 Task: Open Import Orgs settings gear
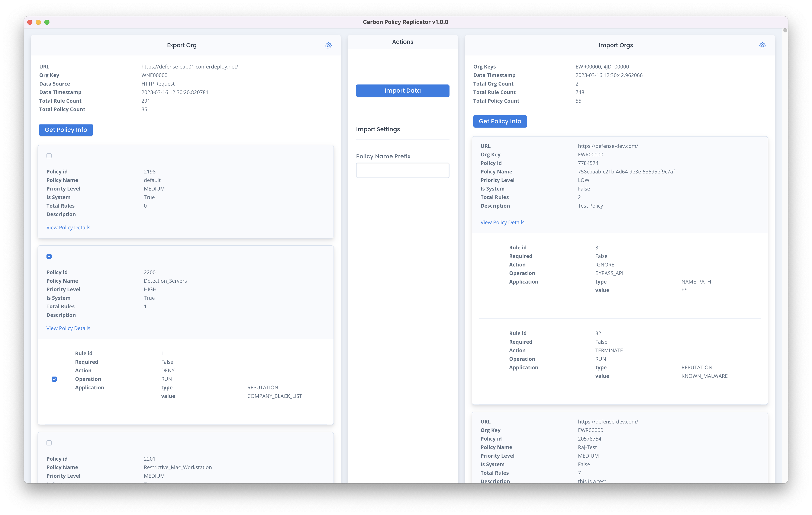point(762,46)
